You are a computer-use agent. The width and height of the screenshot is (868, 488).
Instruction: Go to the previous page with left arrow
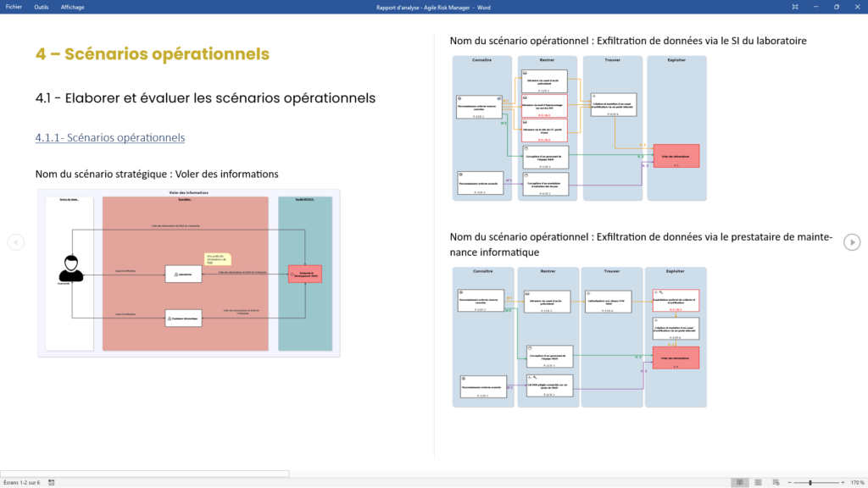pyautogui.click(x=15, y=243)
